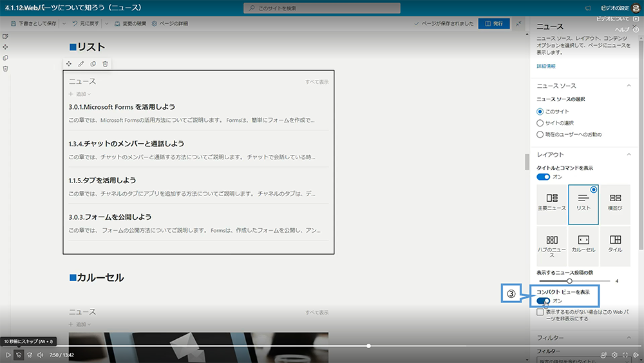Click ビデオの設定 label at top right

[615, 8]
